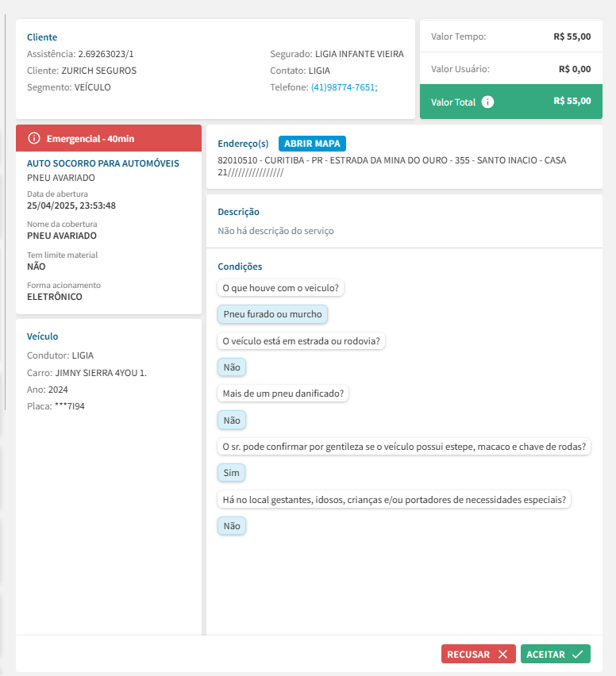Call the phone number (41)98774-7651
The image size is (616, 676).
[343, 87]
